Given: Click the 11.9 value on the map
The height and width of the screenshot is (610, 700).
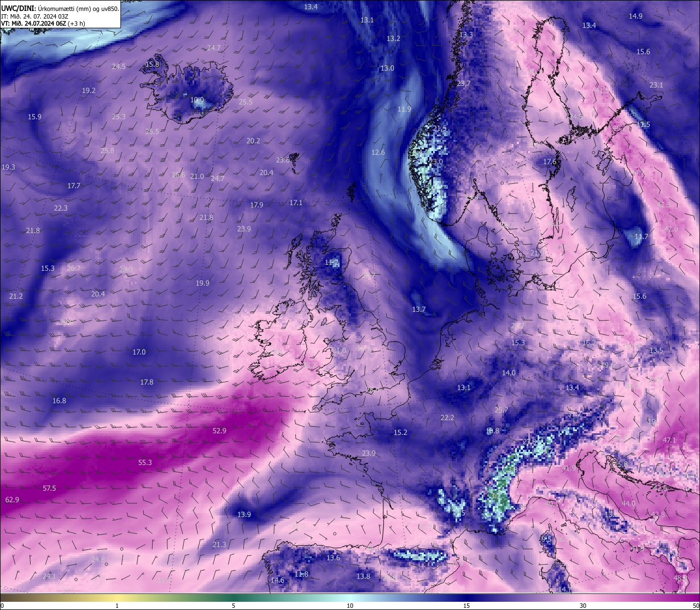Looking at the screenshot, I should (x=404, y=109).
